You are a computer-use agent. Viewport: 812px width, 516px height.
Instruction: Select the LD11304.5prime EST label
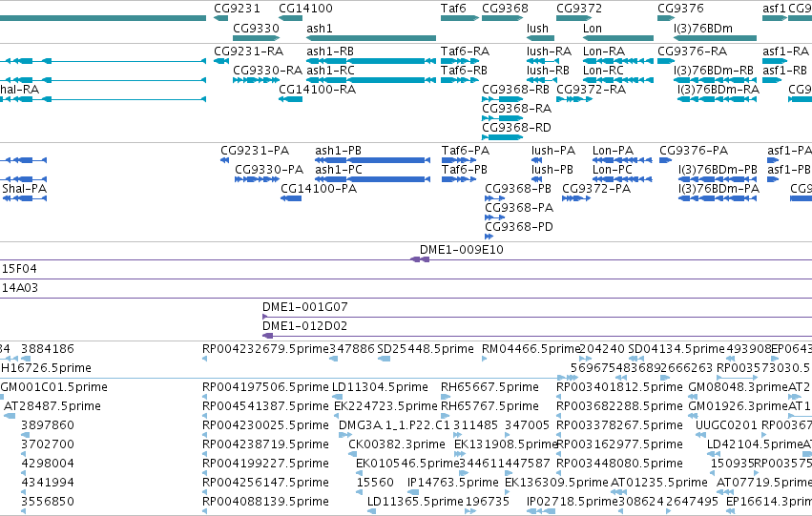coord(380,387)
